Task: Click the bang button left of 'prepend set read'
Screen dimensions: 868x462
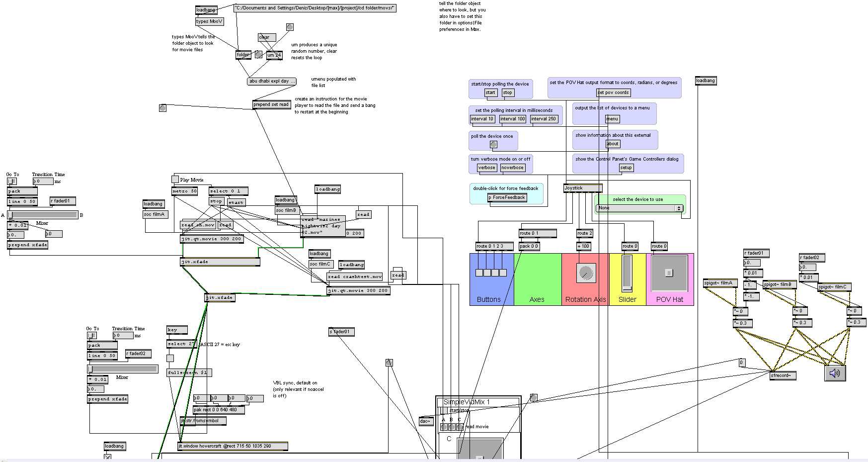Action: (x=162, y=108)
